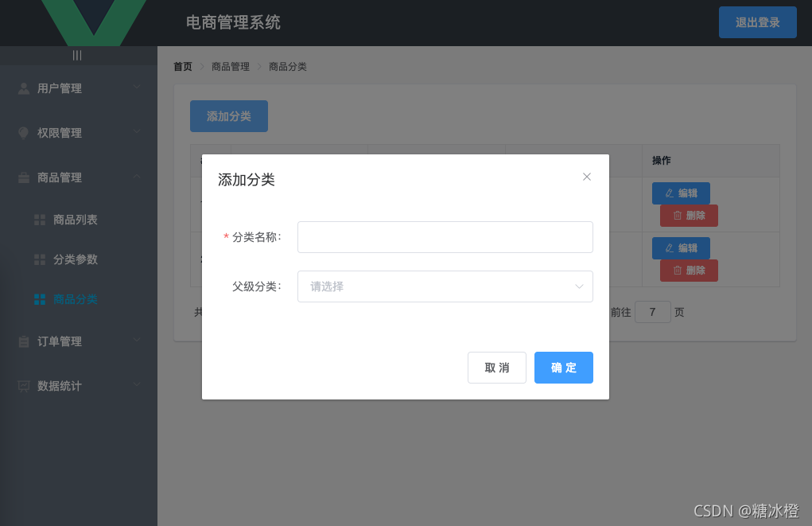The height and width of the screenshot is (526, 812).
Task: Click the page jump input showing 7
Action: click(x=652, y=312)
